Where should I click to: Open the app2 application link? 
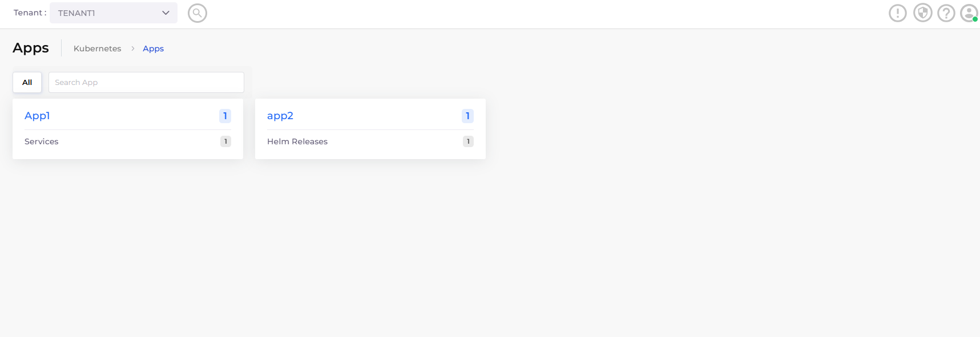pos(280,116)
